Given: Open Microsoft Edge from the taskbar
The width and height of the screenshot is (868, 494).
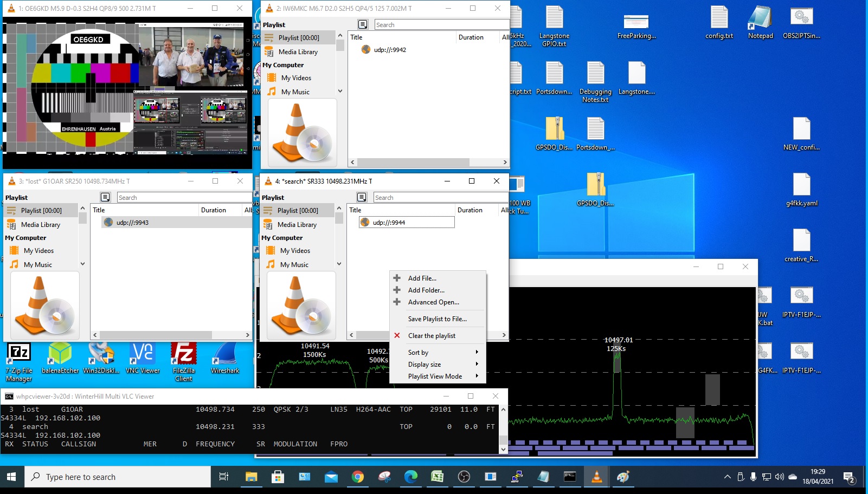Looking at the screenshot, I should coord(410,477).
